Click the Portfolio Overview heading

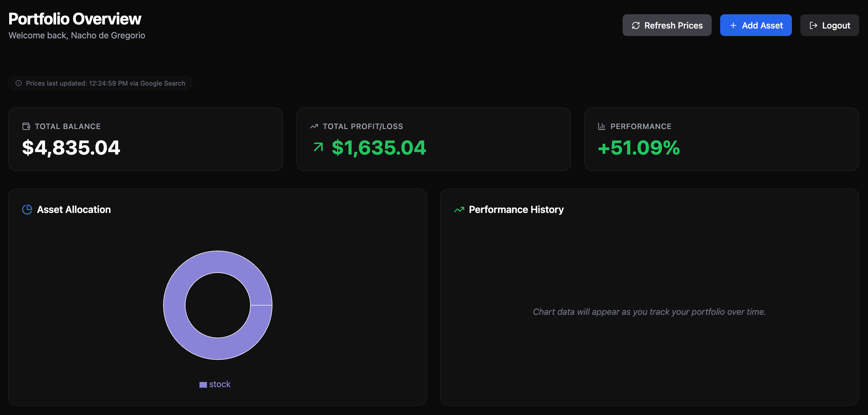pos(75,19)
